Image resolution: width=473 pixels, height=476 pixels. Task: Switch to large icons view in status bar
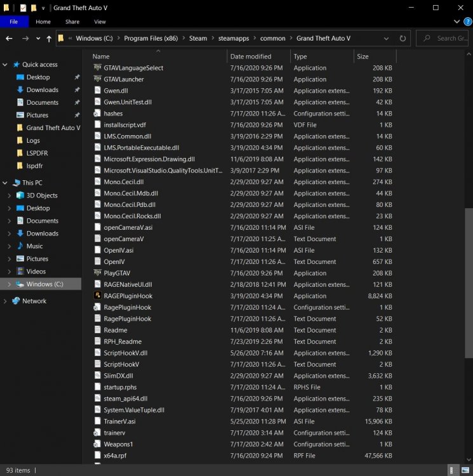point(464,470)
